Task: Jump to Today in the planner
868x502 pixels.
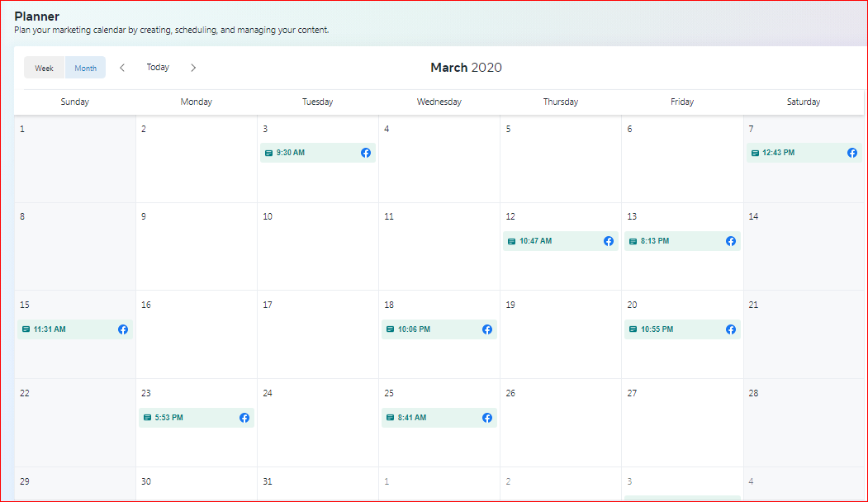Action: [x=158, y=68]
